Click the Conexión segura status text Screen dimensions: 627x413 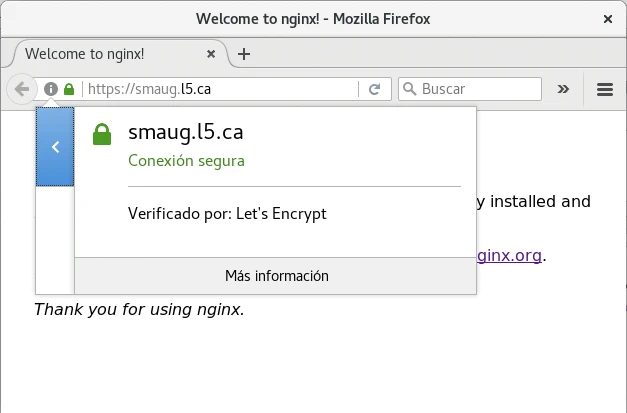click(x=186, y=160)
